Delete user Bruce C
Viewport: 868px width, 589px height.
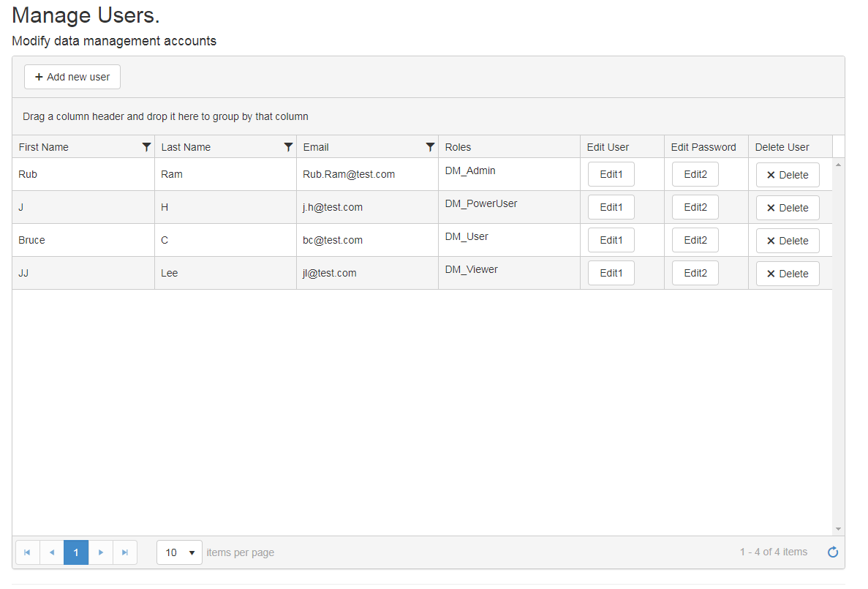click(788, 241)
